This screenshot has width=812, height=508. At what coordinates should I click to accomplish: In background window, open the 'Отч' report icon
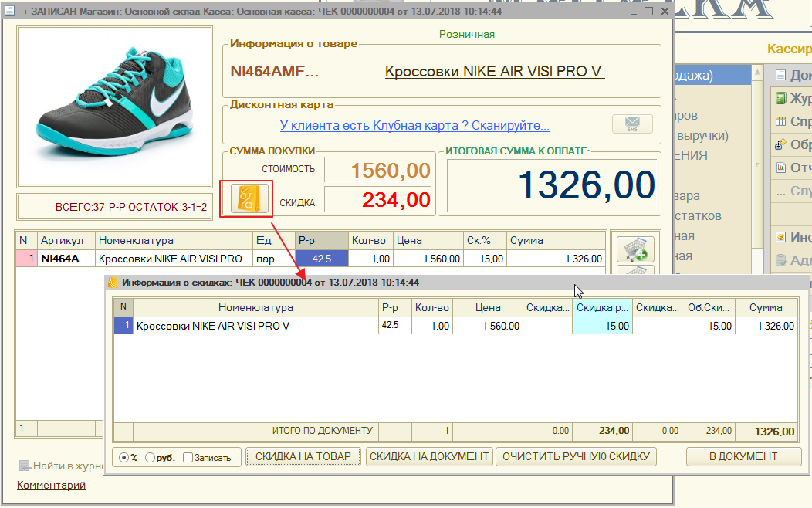(780, 168)
